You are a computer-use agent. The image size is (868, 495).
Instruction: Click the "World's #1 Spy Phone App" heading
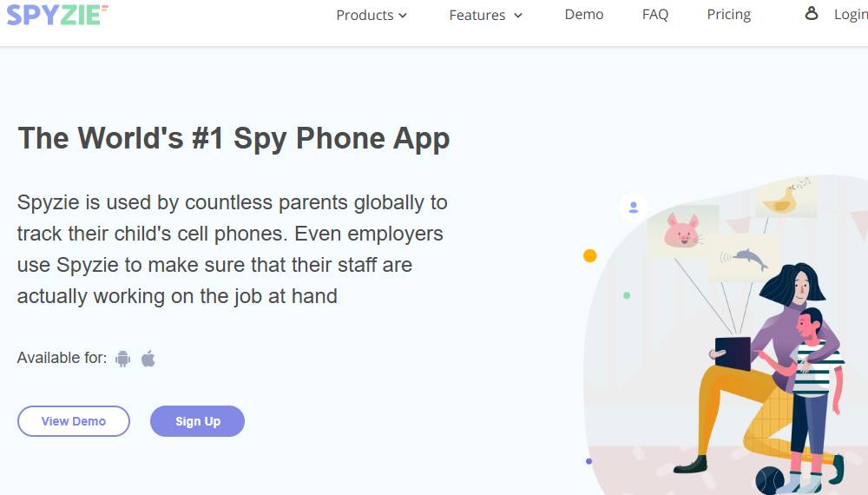[233, 138]
